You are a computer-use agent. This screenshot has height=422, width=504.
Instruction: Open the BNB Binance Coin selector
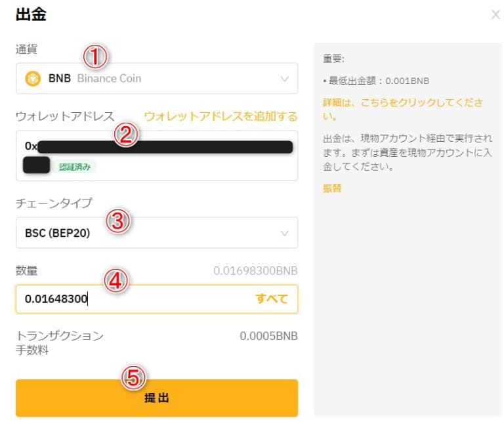157,78
